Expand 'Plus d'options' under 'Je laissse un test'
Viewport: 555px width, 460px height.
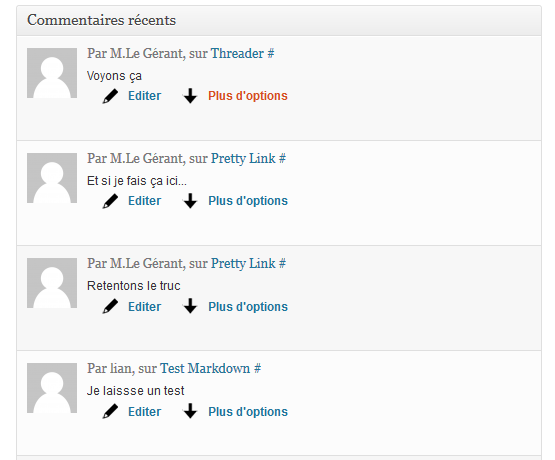(248, 412)
